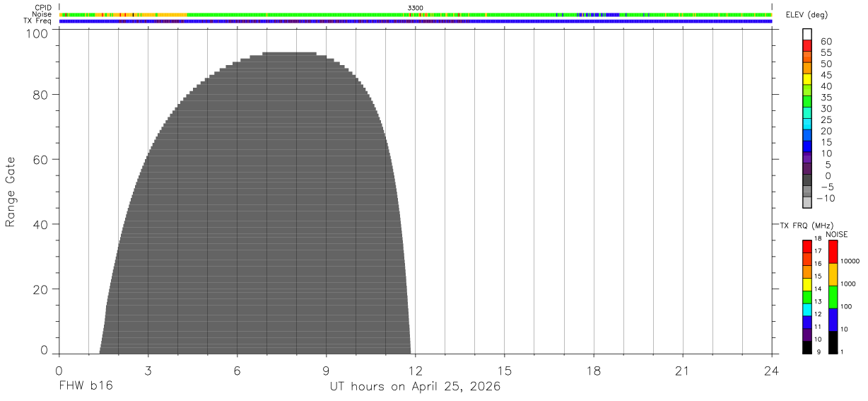Click the Range Gate tick label '80'
Screen dimensions: 868x401
coord(40,95)
